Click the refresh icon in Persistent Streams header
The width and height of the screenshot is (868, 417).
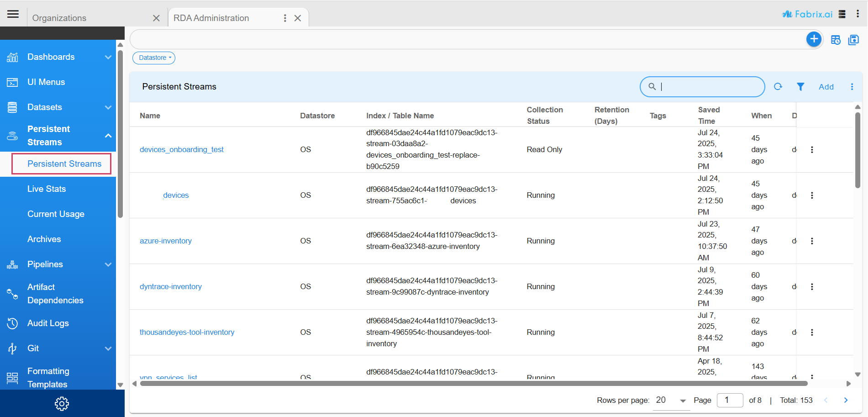point(778,87)
